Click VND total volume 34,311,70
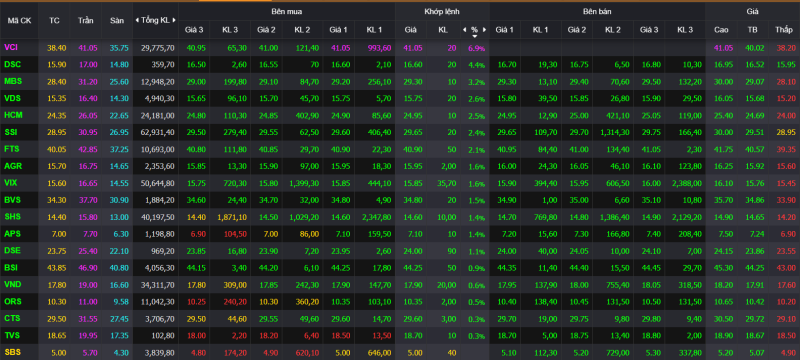 (158, 285)
